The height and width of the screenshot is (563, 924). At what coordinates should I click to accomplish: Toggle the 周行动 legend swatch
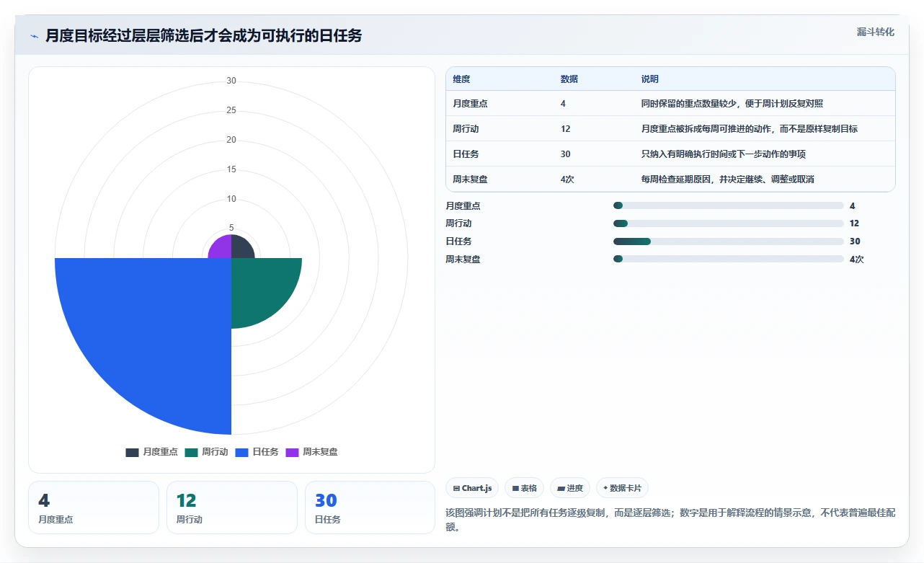[191, 452]
